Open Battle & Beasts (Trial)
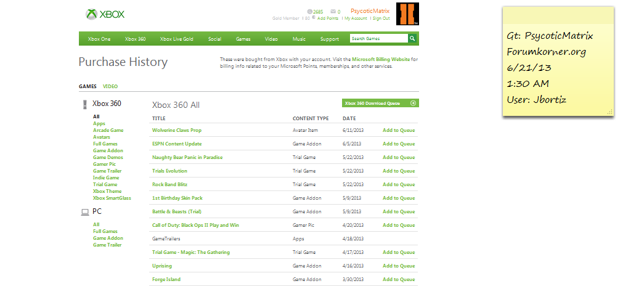This screenshot has height=286, width=644. tap(177, 211)
